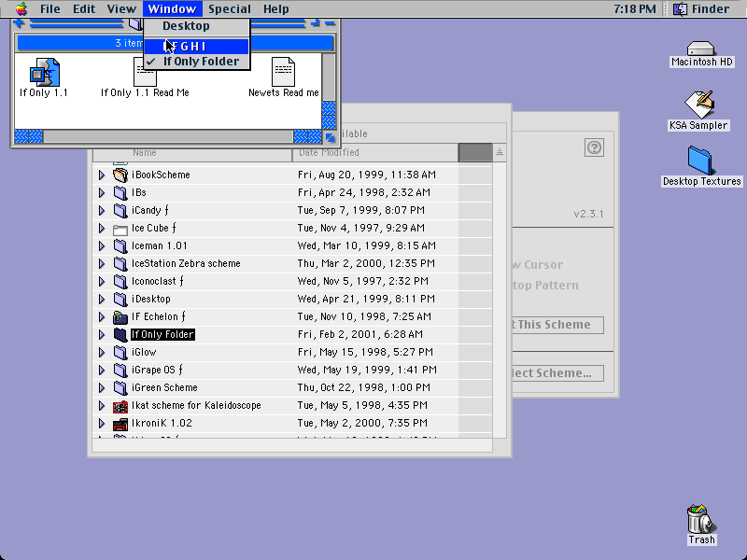
Task: Click the If Only Folder window's resize box
Action: coord(330,137)
